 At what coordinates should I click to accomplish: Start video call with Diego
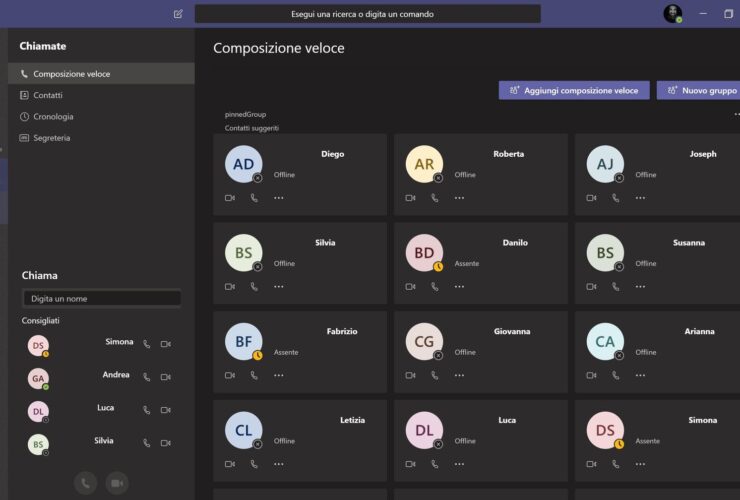point(230,198)
